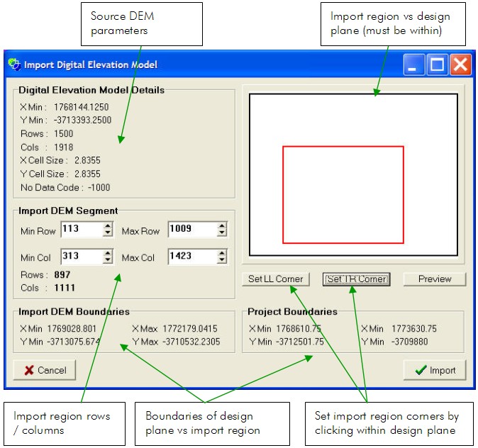Viewport: 478px width, 448px height.
Task: Maximize the Import Digital Elevation Model window
Action: point(438,65)
